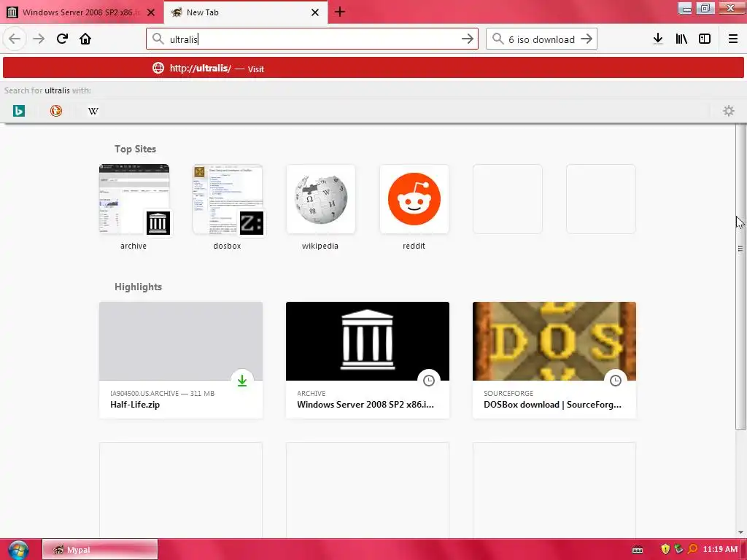Search ultralis with Wikipedia
The image size is (747, 560).
(93, 111)
